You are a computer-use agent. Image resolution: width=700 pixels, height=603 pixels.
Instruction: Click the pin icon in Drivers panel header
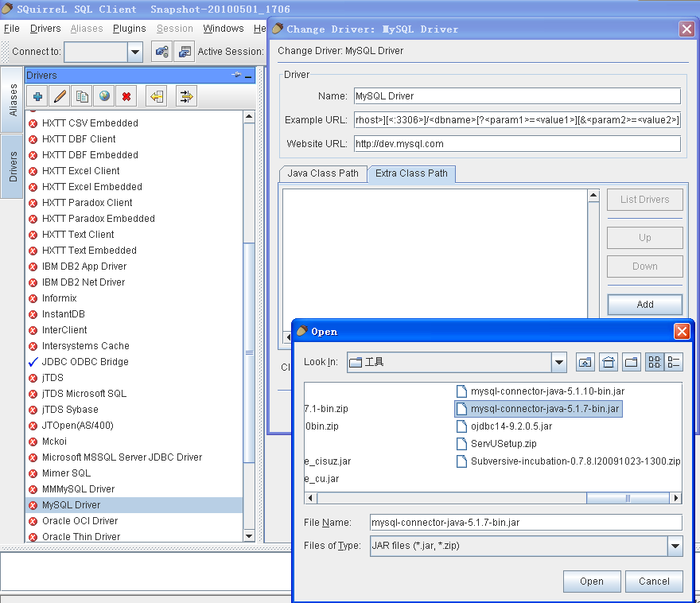pos(236,75)
